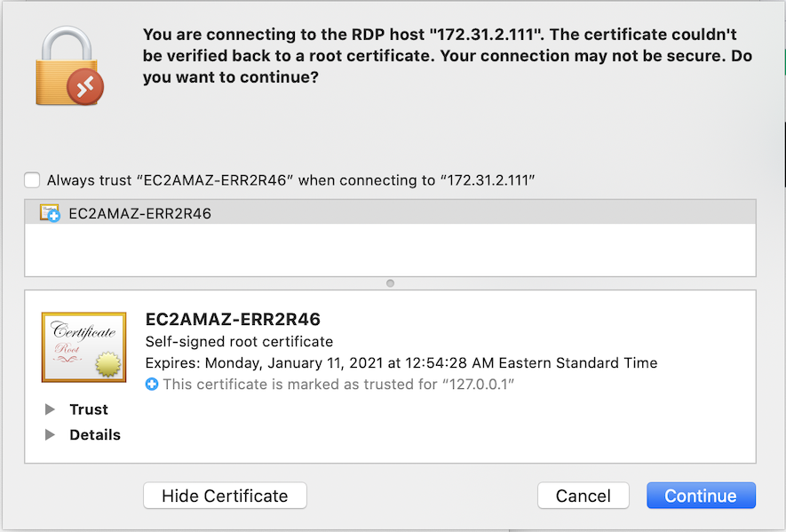
Task: Click the red Remote Desktop badge on the padlock
Action: coord(87,86)
